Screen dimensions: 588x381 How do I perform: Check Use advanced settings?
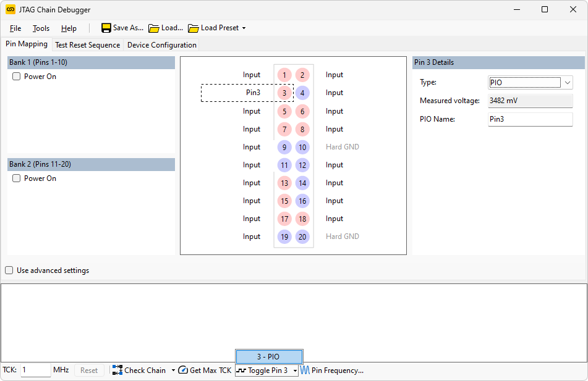point(9,270)
